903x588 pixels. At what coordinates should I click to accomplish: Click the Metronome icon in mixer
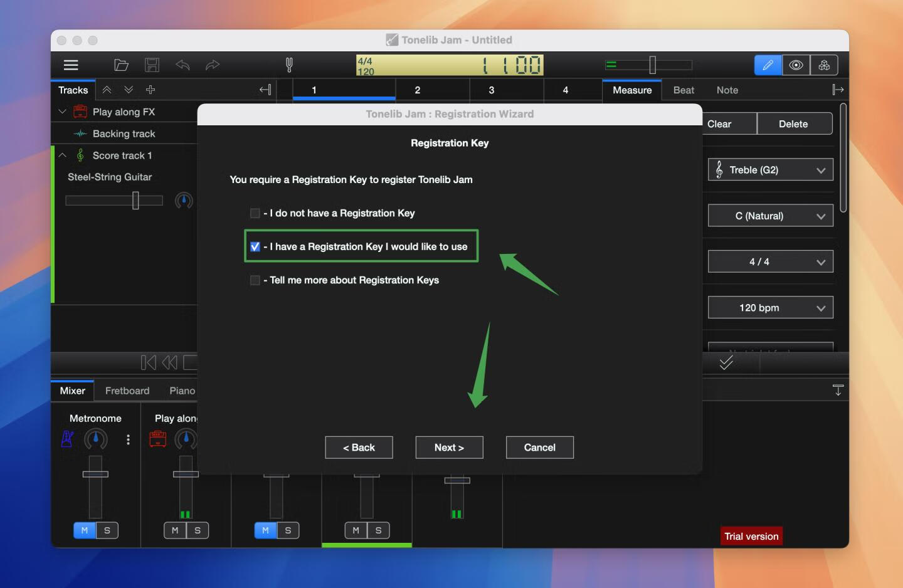click(x=68, y=439)
